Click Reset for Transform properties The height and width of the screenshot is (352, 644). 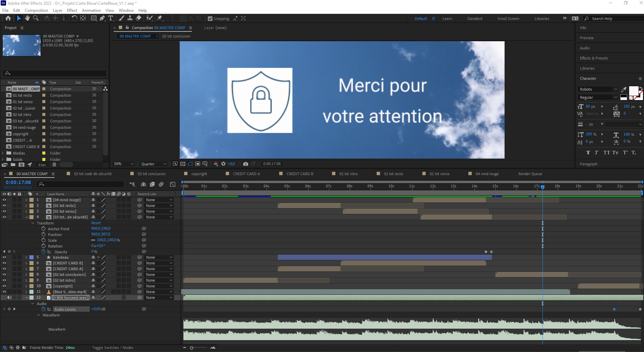[x=96, y=223]
